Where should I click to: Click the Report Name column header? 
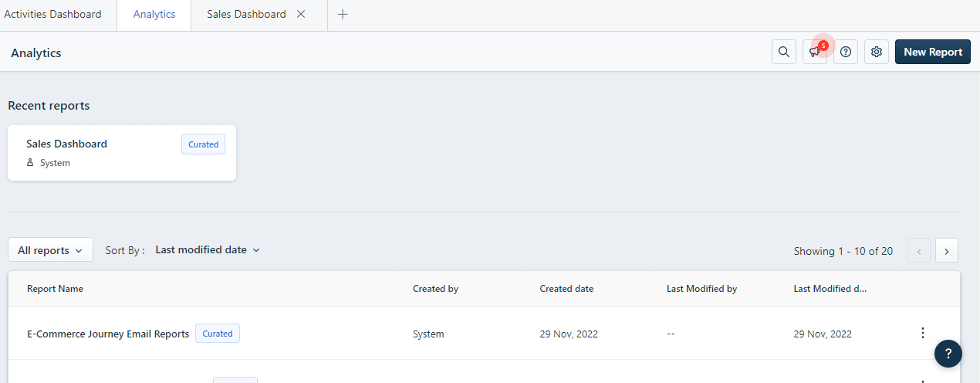(x=55, y=289)
